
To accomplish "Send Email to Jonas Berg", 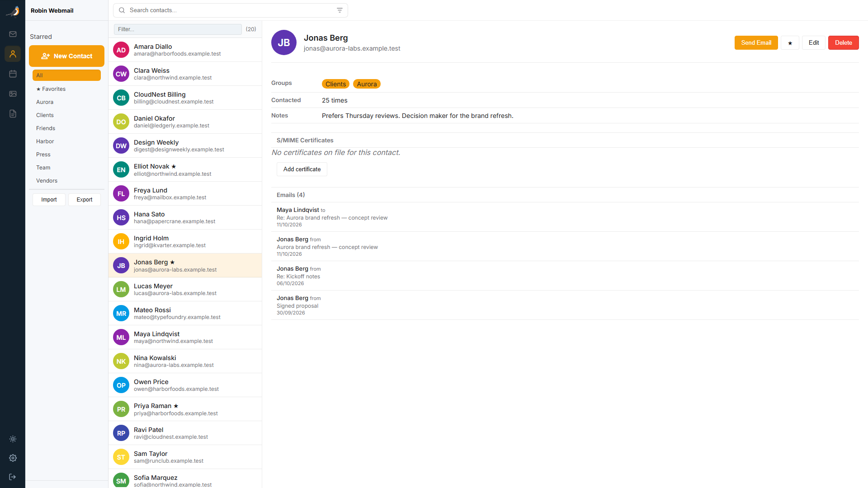I will (x=756, y=42).
